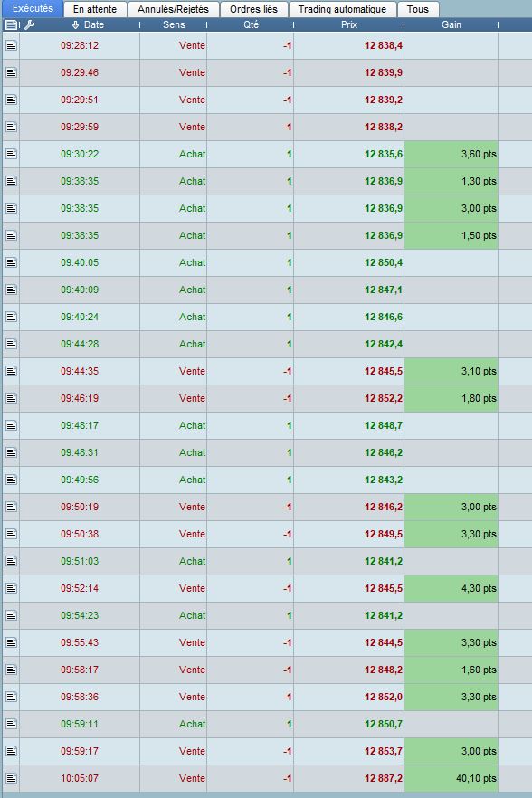Click the 1,50 pts gain cell
Viewport: 532px width, 798px height.
point(451,235)
